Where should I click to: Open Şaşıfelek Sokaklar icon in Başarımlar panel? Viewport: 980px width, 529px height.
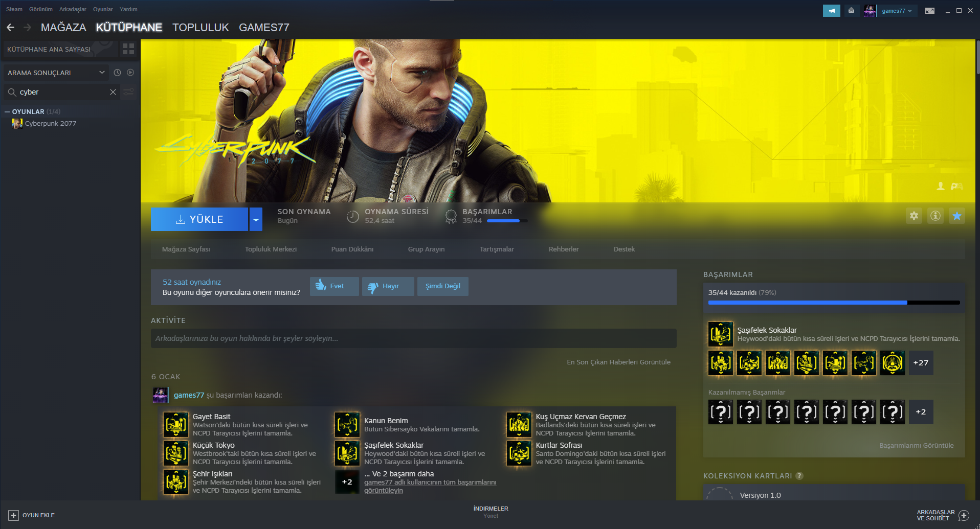tap(721, 334)
